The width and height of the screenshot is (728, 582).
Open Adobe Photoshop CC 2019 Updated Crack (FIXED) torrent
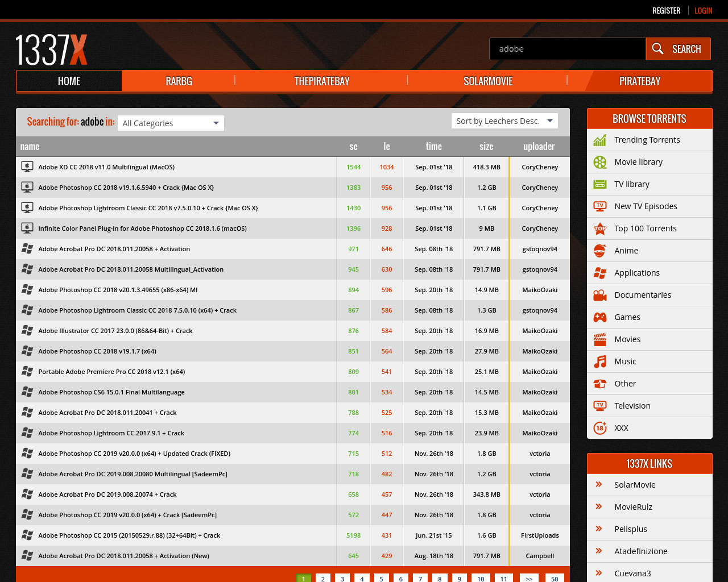tap(134, 454)
